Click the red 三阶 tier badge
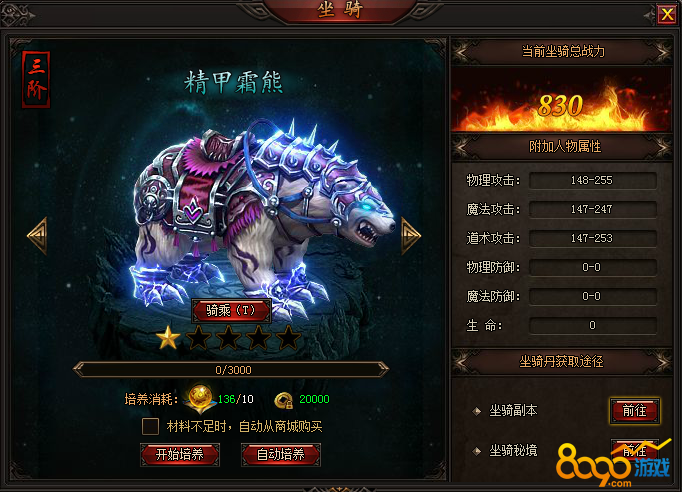This screenshot has width=682, height=492. click(36, 79)
